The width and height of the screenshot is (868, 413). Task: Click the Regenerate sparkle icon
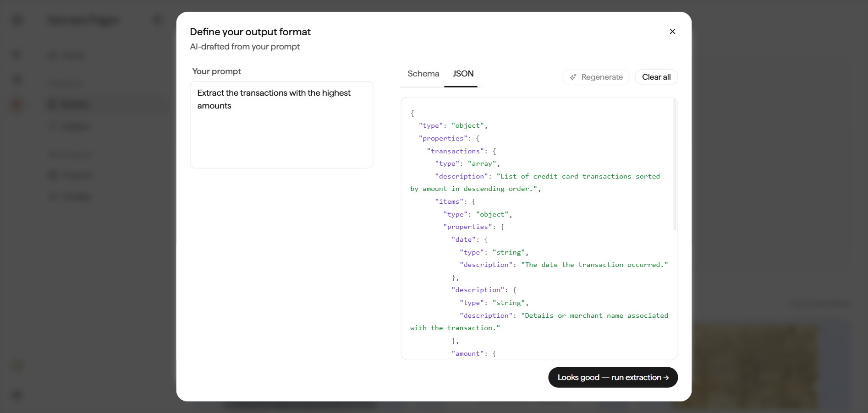point(572,77)
